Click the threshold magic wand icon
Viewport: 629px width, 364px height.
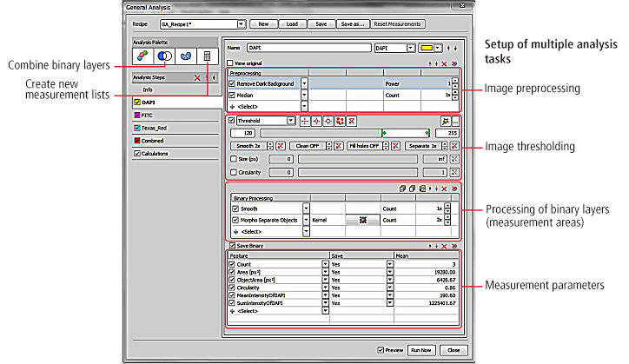pyautogui.click(x=445, y=121)
